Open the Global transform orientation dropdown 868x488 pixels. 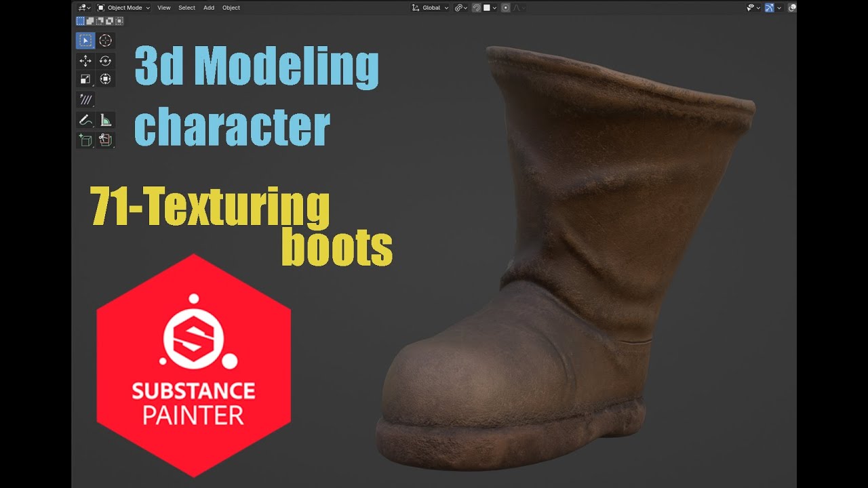click(431, 7)
